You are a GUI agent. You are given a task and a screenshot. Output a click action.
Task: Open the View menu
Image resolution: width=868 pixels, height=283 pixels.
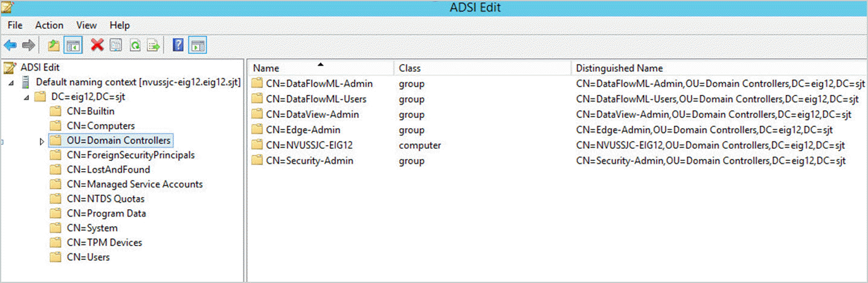[x=86, y=25]
